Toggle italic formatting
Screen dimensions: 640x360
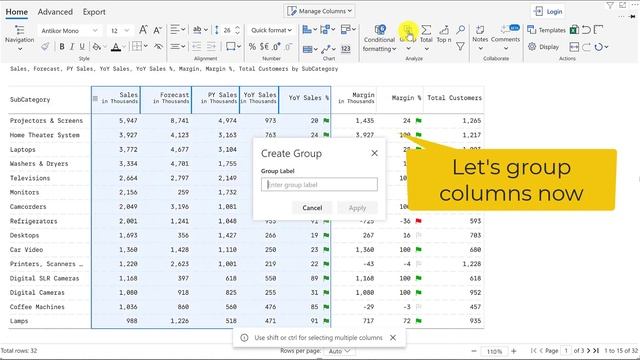coord(72,47)
